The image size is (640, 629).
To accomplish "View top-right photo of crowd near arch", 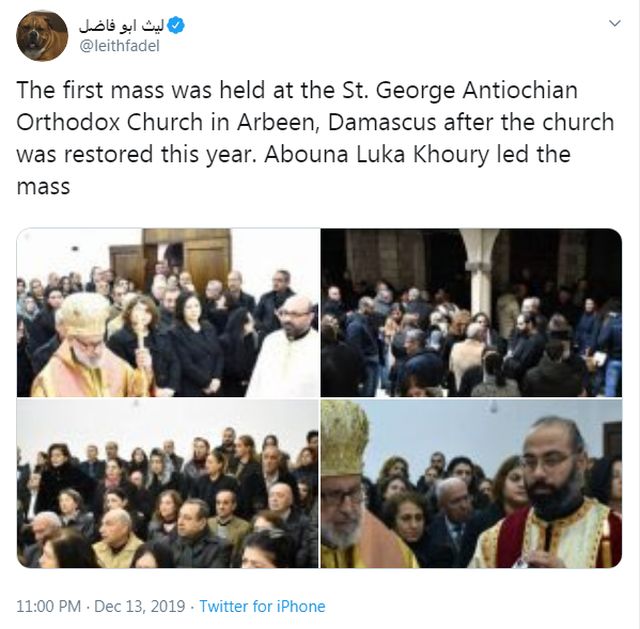I will tap(471, 313).
